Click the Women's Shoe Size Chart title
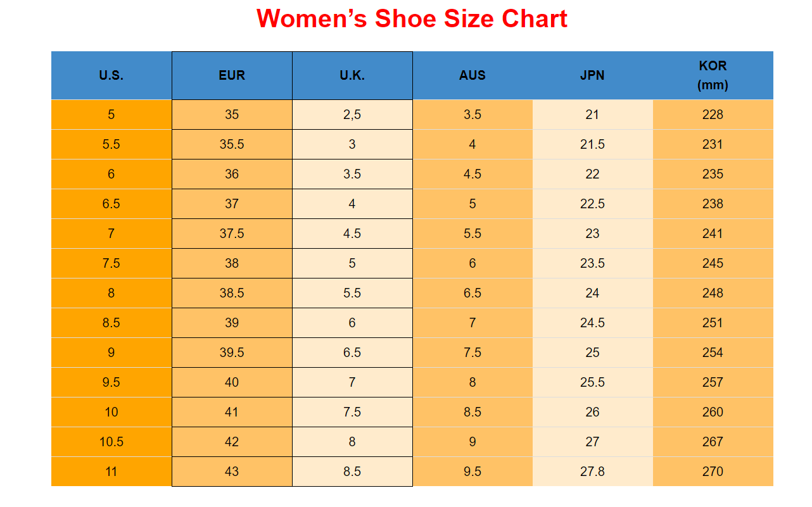Image resolution: width=812 pixels, height=507 pixels. [x=412, y=19]
